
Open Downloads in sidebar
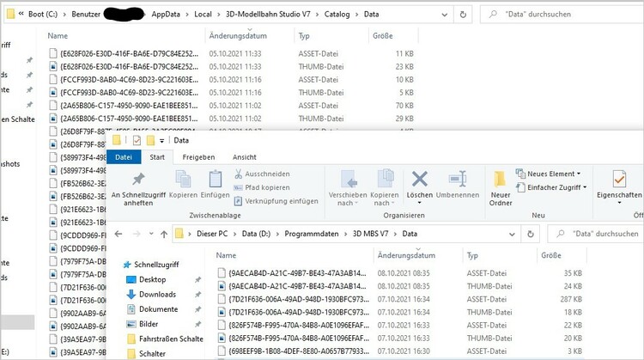point(157,294)
